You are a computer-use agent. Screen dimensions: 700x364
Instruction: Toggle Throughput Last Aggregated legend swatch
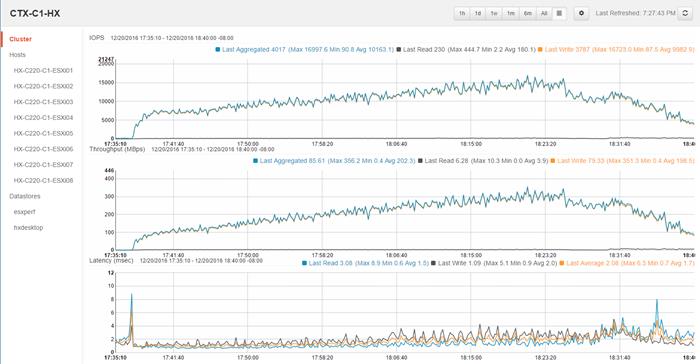255,160
